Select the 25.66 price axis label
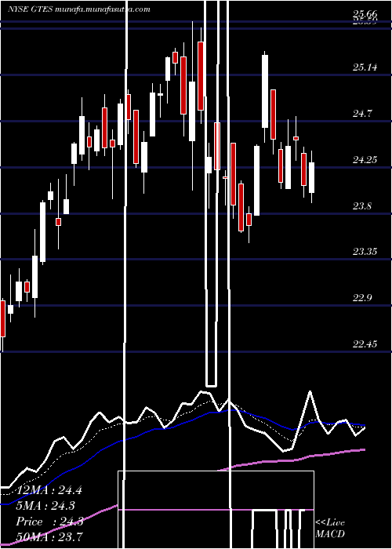392x549 pixels. click(x=365, y=14)
